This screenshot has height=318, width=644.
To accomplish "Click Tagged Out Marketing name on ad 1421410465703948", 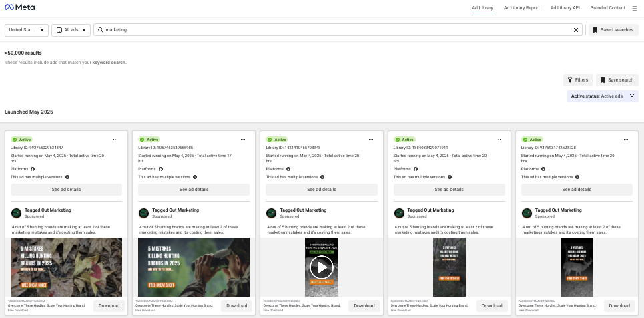I will coord(303,210).
